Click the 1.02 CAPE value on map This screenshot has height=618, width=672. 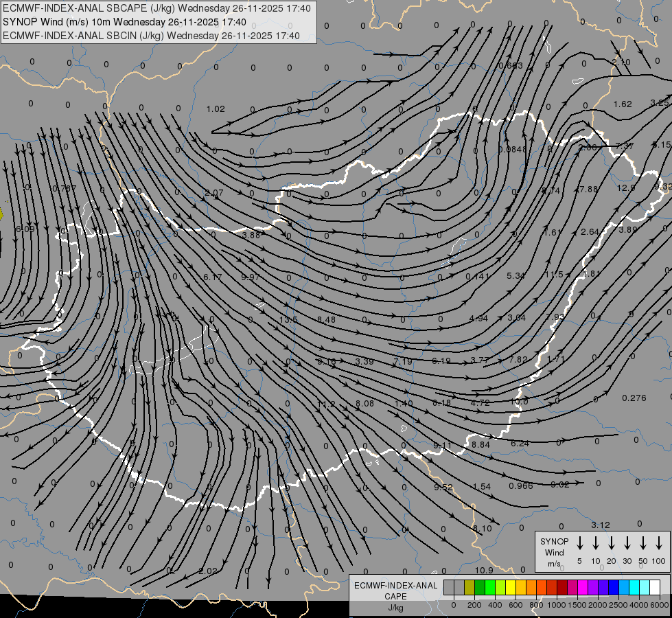[216, 109]
